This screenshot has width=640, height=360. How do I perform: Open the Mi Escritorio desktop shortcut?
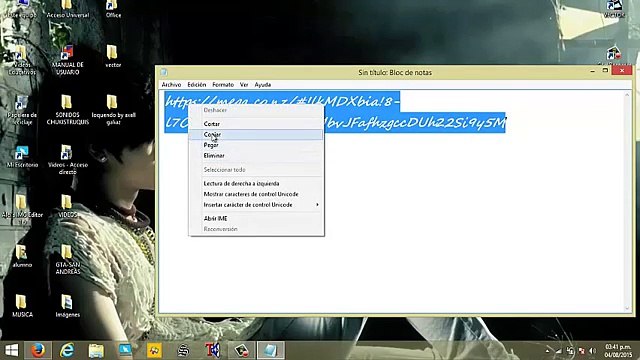22,156
